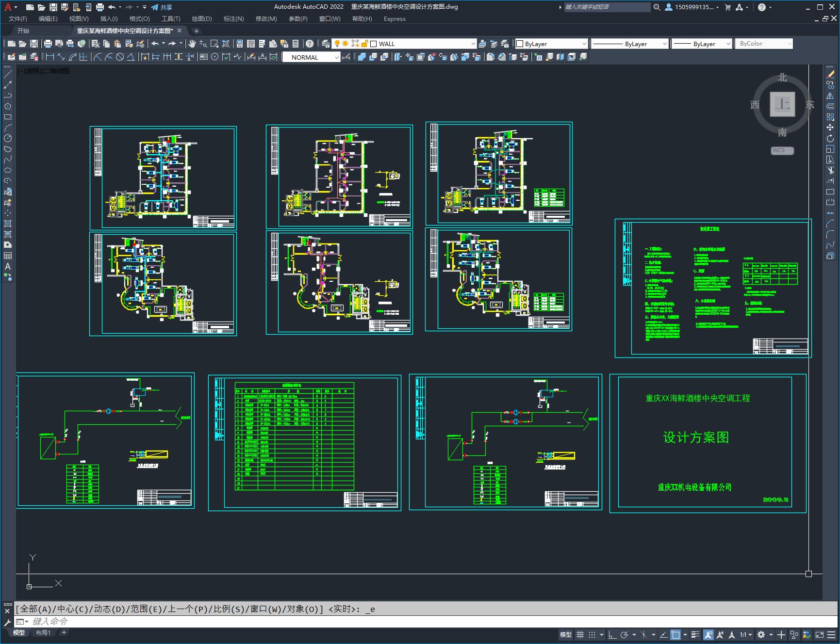Click the Plot printer icon in title bar
The image size is (840, 644).
100,7
